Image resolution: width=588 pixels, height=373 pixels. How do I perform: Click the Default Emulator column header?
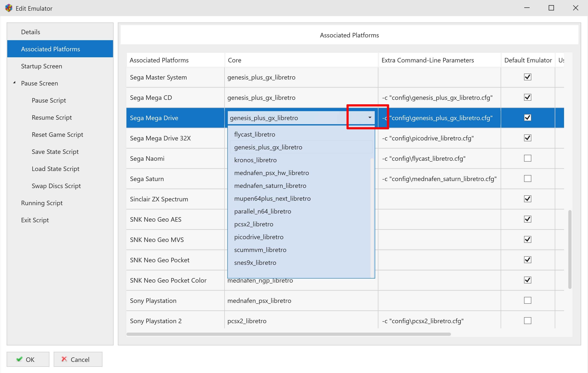pyautogui.click(x=528, y=60)
